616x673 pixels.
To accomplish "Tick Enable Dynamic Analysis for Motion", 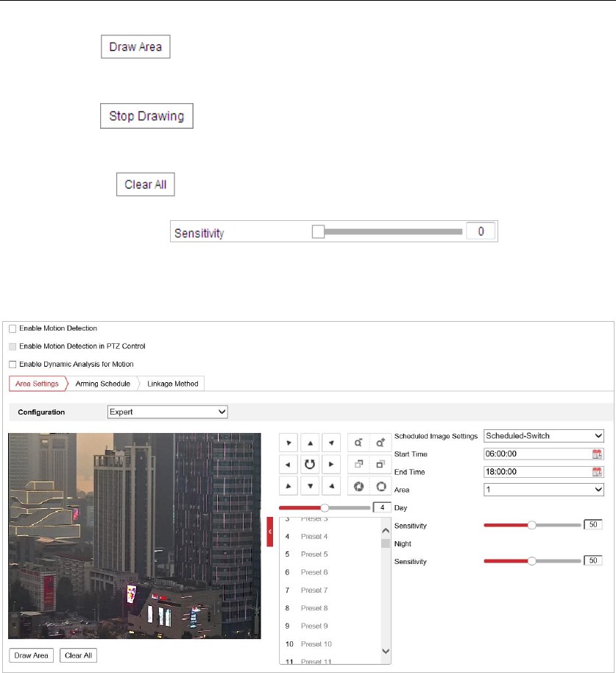I will pyautogui.click(x=13, y=364).
